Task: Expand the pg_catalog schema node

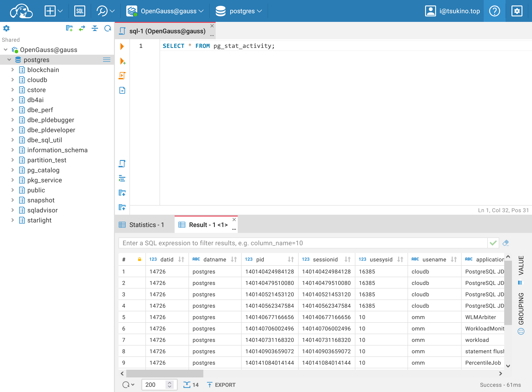Action: 13,170
